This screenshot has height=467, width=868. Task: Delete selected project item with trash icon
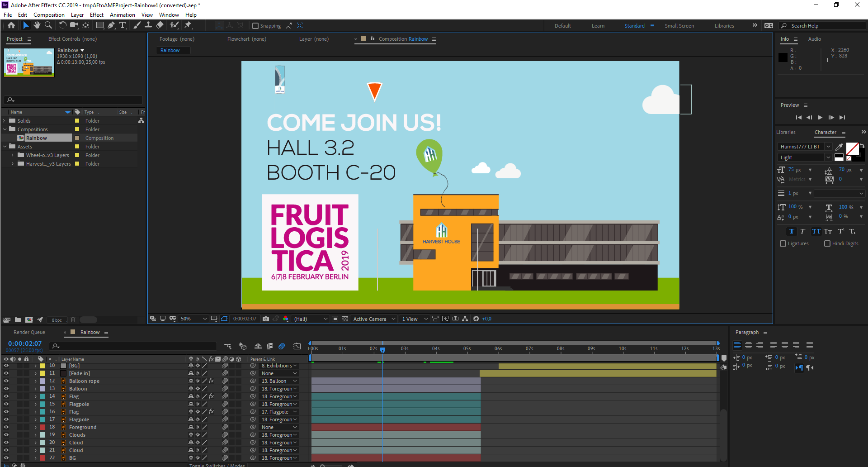pos(73,320)
